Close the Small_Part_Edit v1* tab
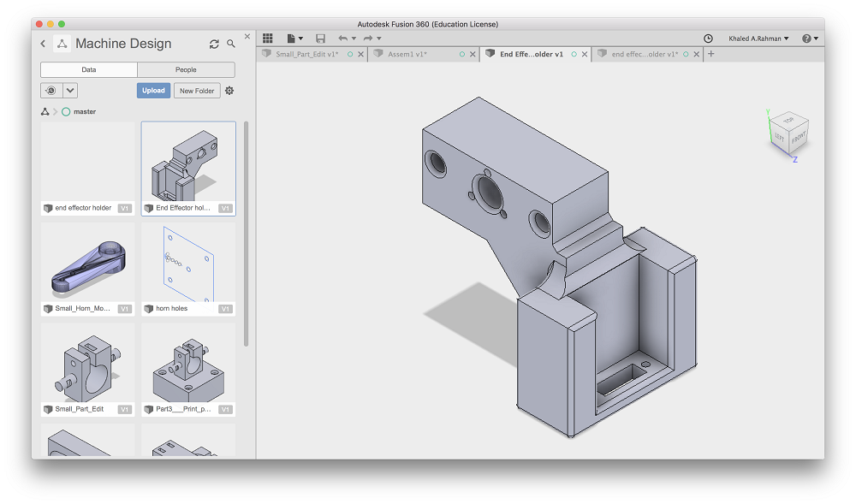 click(361, 55)
